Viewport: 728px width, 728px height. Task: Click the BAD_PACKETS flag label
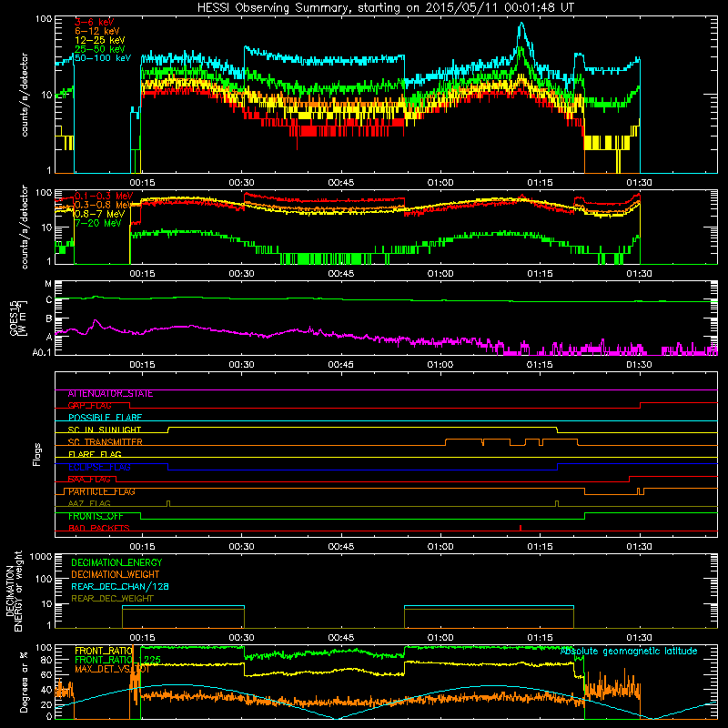(99, 528)
